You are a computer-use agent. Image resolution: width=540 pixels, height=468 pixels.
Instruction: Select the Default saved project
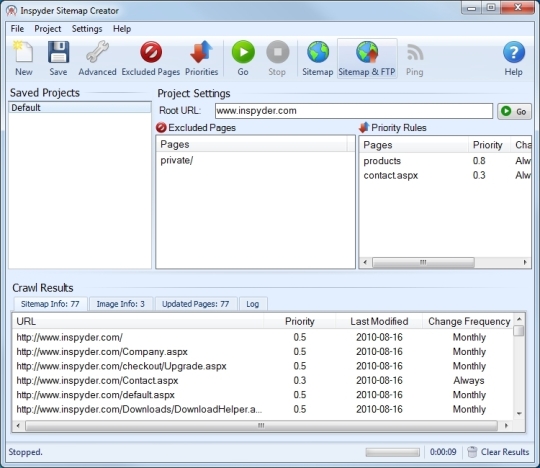click(80, 107)
